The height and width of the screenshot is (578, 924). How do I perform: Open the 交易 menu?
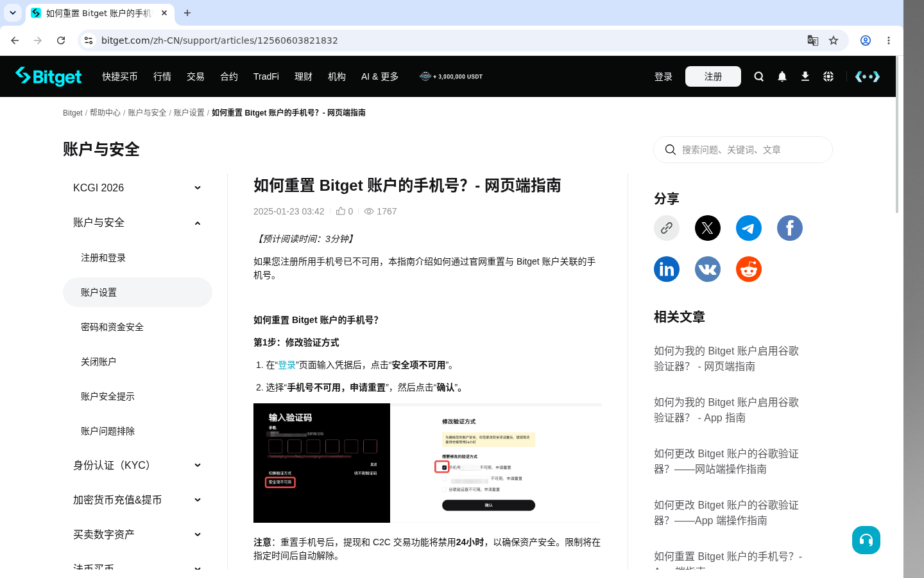196,76
